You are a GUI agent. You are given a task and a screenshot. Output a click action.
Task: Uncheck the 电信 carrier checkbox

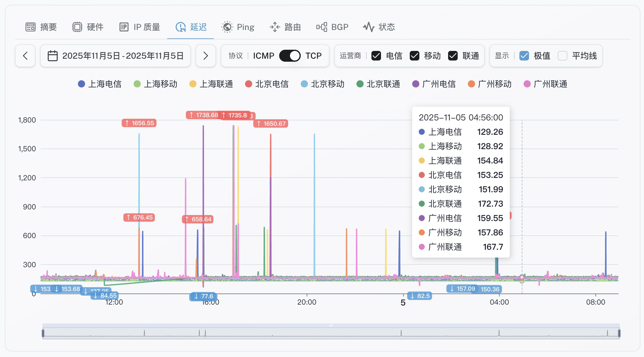[376, 56]
